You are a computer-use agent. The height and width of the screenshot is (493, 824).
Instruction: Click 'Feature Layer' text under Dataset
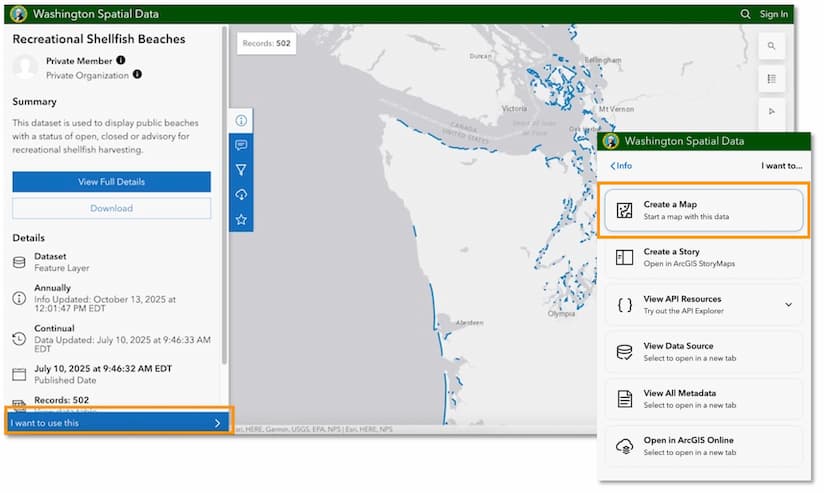[61, 268]
